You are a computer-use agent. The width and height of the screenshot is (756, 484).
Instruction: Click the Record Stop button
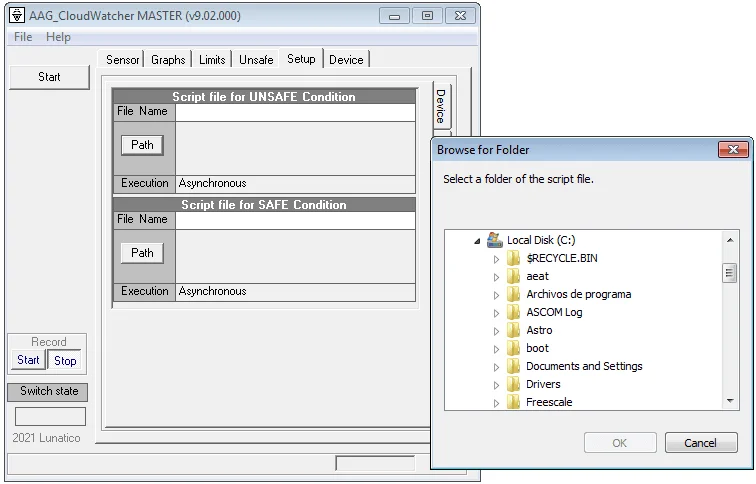(65, 361)
